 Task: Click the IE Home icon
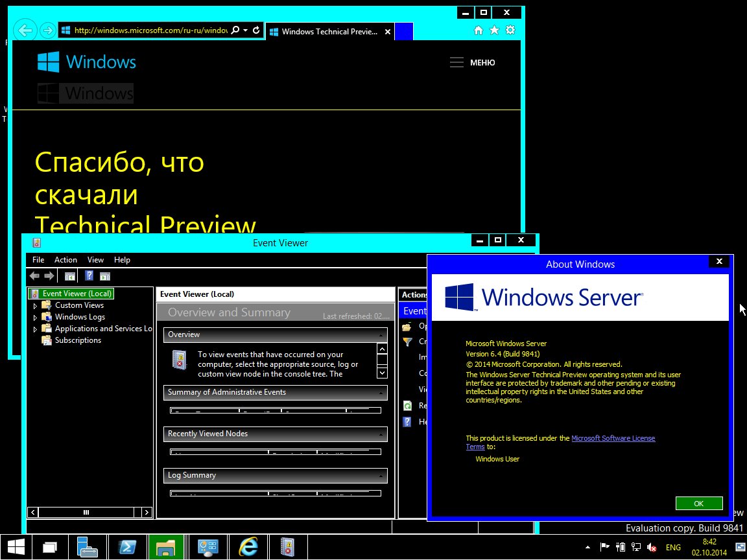pos(479,30)
